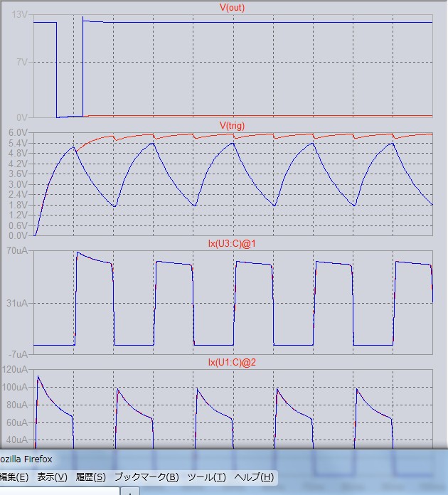Viewport: 448px width, 495px height.
Task: Select the Ix(U1:C)@2 trace label
Action: 232,362
